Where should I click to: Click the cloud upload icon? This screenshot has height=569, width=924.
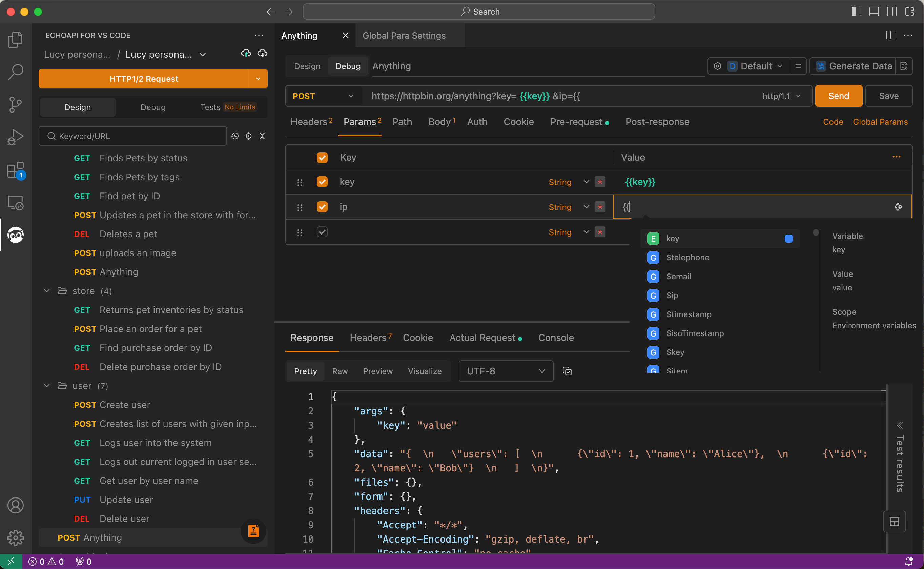point(246,54)
